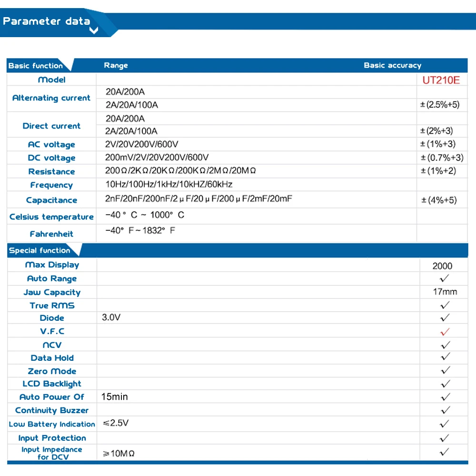Screen dimensions: 476x476
Task: Click the Input Protection checkmark
Action: pyautogui.click(x=445, y=438)
